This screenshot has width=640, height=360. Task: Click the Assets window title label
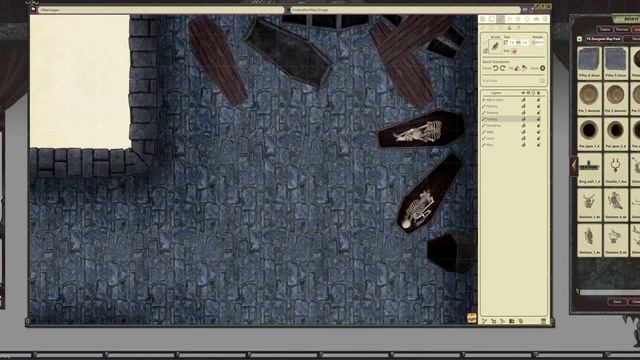(631, 19)
